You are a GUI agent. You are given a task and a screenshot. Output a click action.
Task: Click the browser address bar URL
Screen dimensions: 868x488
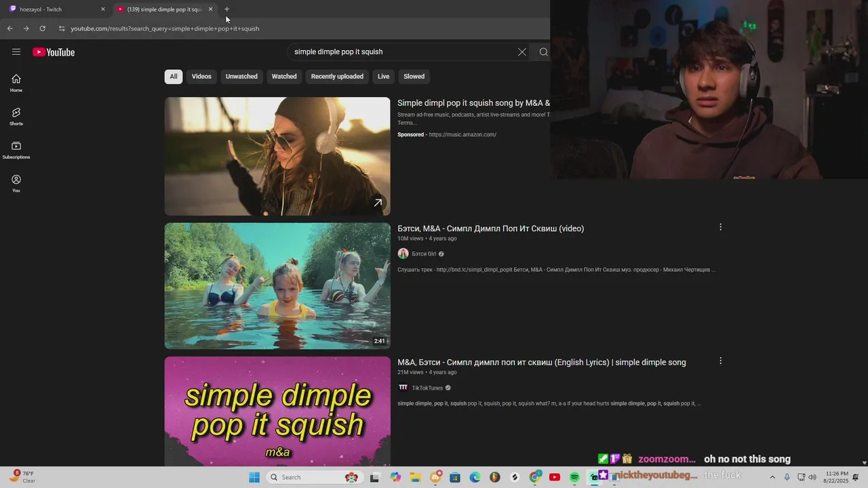pos(165,28)
